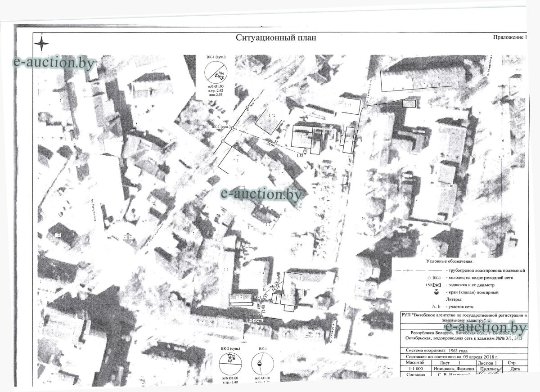Screen dimensions: 540x392
Task: Click the north arrow compass symbol
Action: [42, 44]
